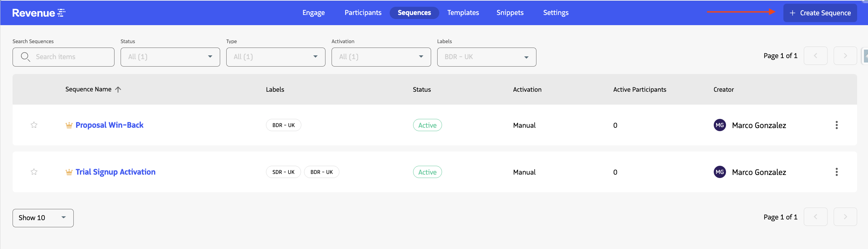868x249 pixels.
Task: Go to the previous page using the top pager
Action: (x=815, y=56)
